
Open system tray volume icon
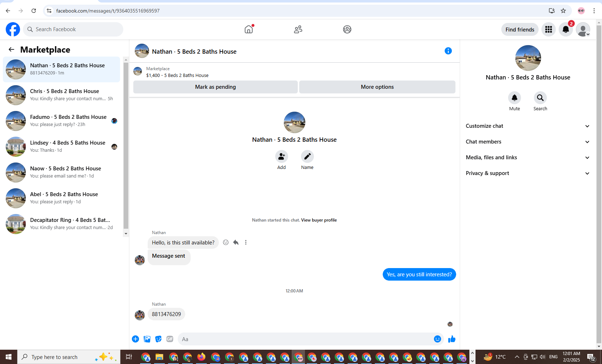click(543, 357)
